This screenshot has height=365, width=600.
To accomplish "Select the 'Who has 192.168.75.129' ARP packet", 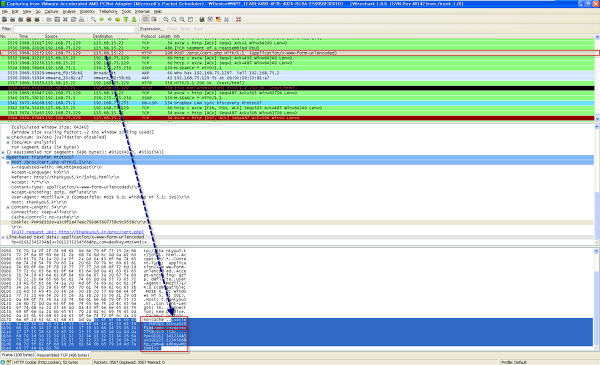I will click(297, 73).
